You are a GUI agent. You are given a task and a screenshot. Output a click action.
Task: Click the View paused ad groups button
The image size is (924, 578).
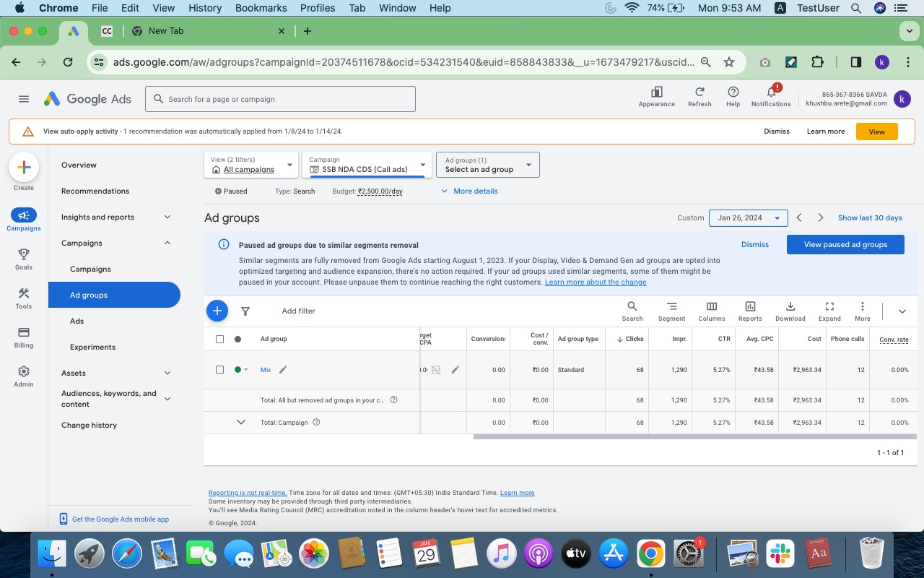point(845,244)
